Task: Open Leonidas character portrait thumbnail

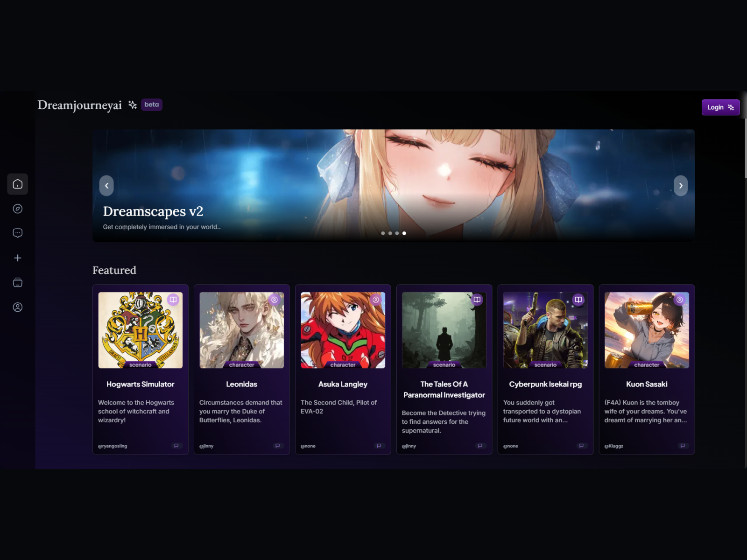Action: pos(242,330)
